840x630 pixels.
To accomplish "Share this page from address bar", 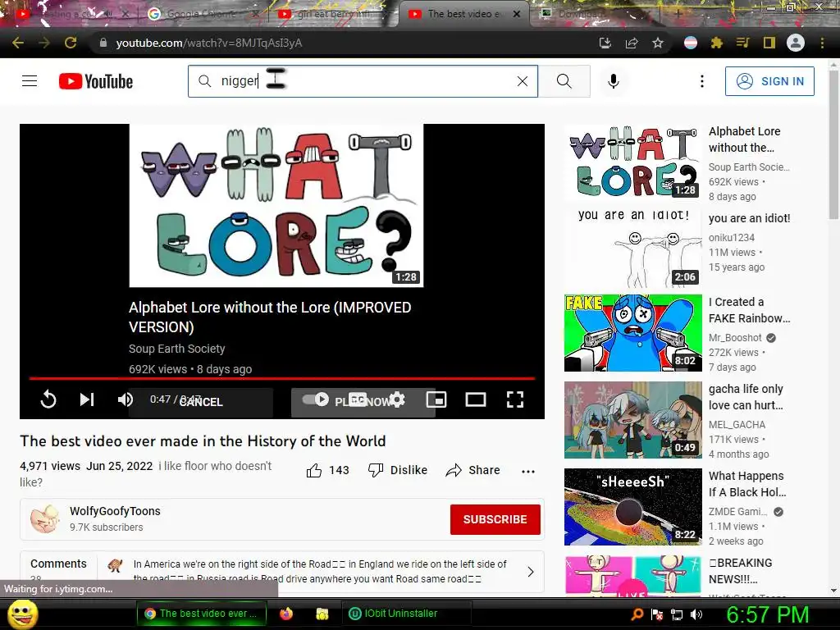I will pyautogui.click(x=632, y=43).
